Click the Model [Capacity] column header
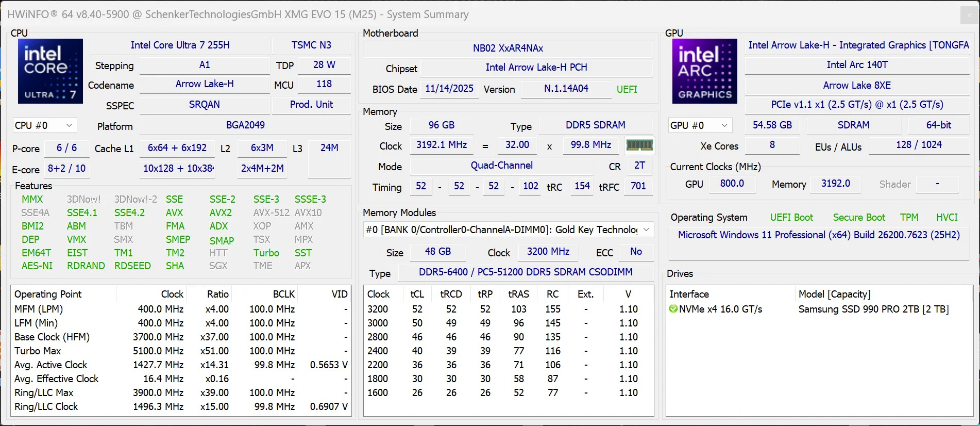The image size is (980, 426). [x=834, y=294]
